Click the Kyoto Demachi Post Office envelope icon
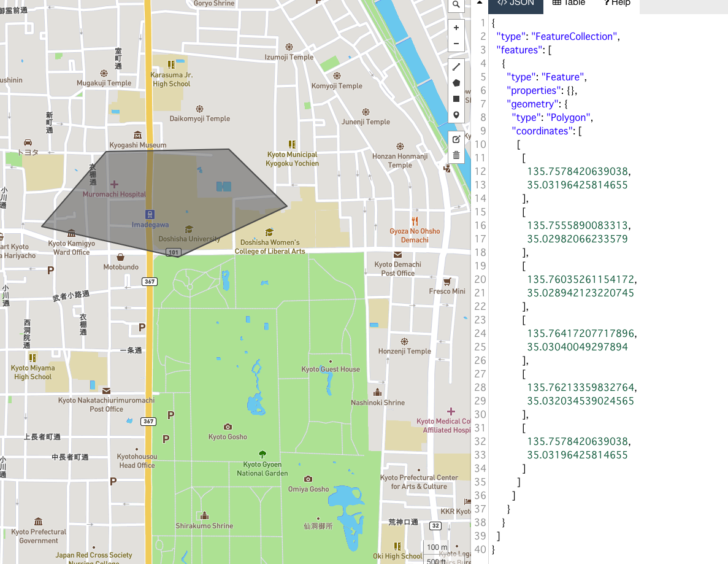 [398, 255]
